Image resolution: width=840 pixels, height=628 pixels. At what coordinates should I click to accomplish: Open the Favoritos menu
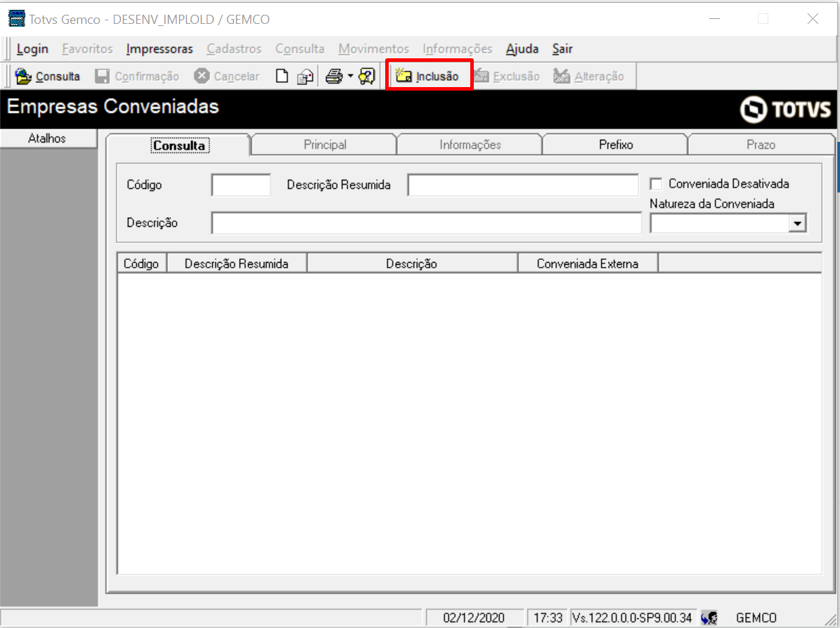[x=87, y=48]
